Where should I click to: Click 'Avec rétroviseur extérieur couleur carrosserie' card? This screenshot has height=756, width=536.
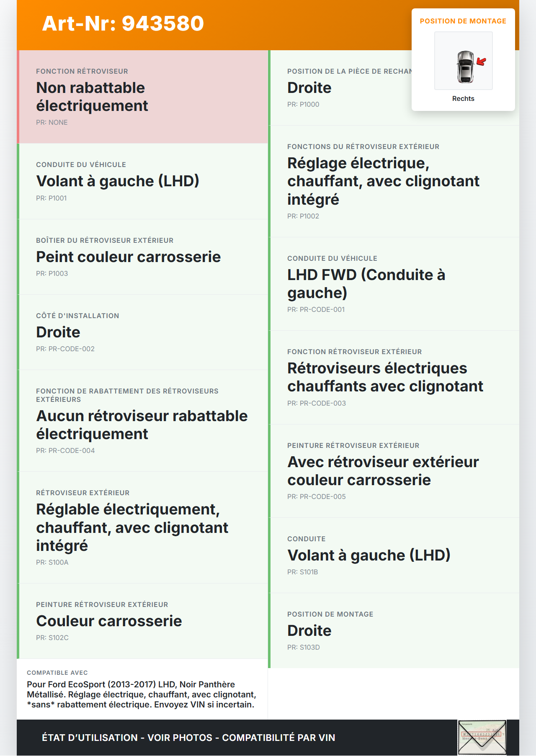[394, 471]
